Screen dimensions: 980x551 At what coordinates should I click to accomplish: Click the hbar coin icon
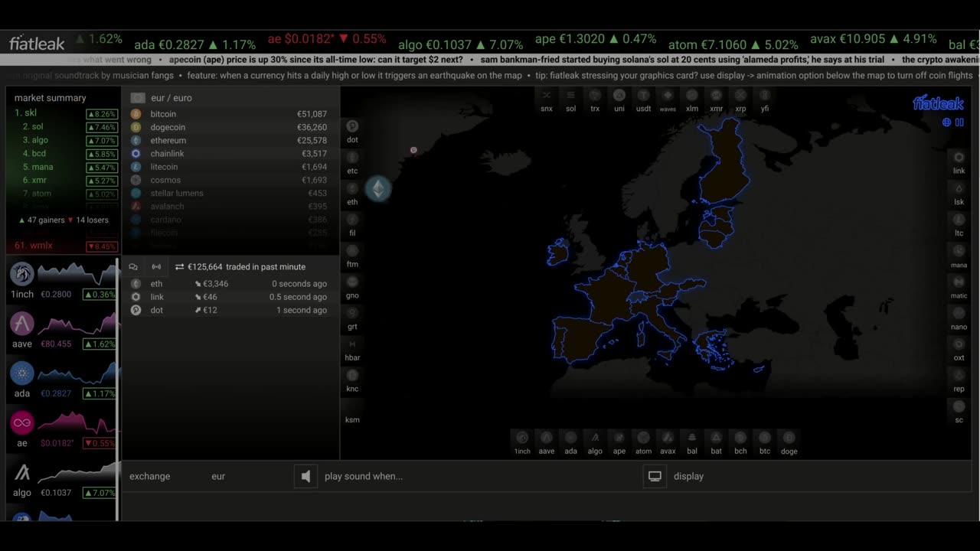(x=352, y=344)
